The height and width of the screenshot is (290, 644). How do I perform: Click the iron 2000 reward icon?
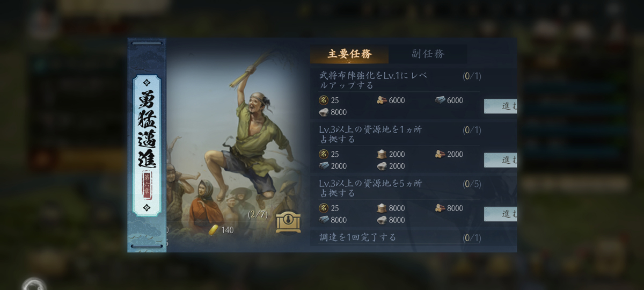324,166
